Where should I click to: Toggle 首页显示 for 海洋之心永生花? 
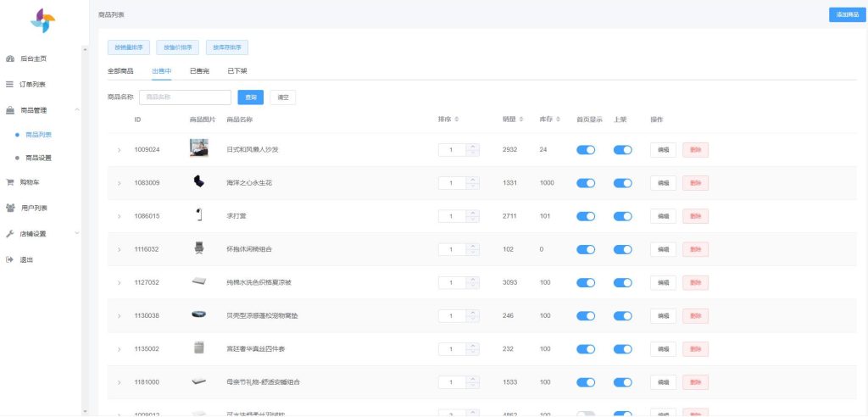tap(586, 183)
